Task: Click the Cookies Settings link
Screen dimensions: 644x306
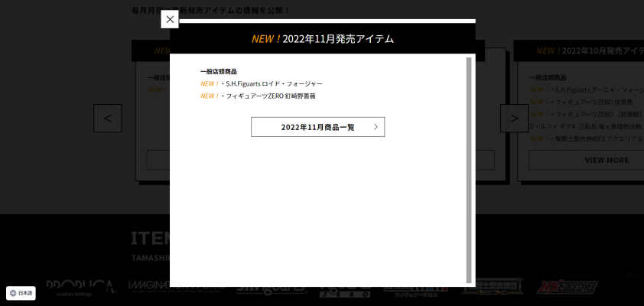Action: tap(74, 294)
